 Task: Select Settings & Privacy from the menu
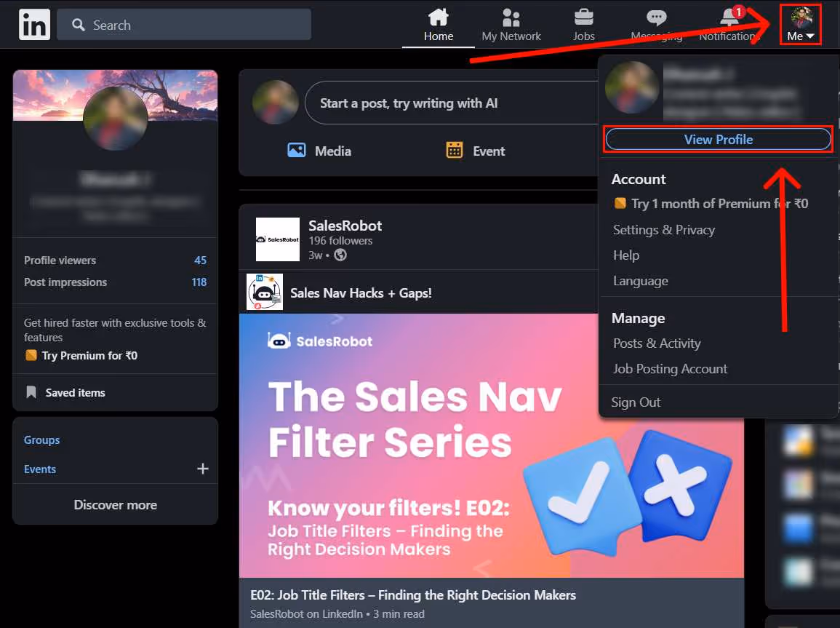(664, 229)
